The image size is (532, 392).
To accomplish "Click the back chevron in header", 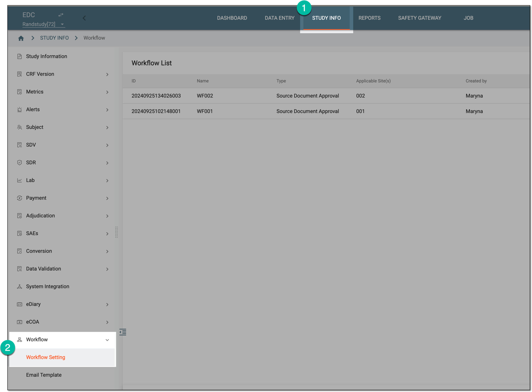I will pos(84,18).
